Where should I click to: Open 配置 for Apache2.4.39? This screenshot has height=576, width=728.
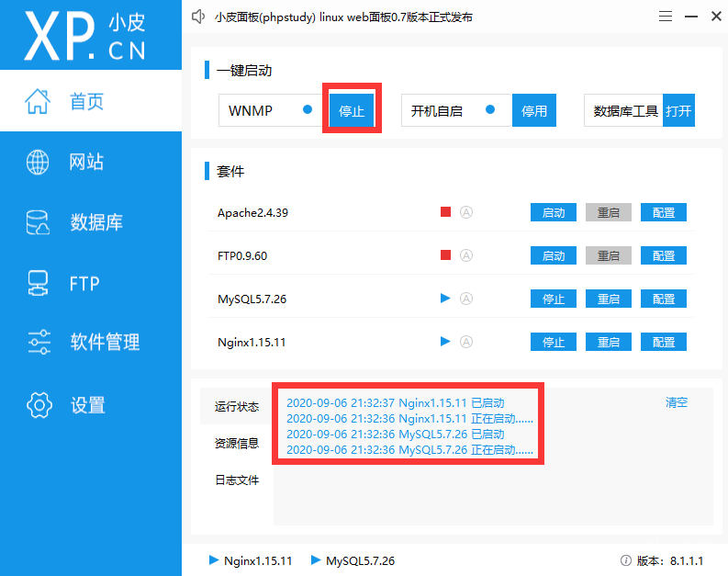point(664,212)
